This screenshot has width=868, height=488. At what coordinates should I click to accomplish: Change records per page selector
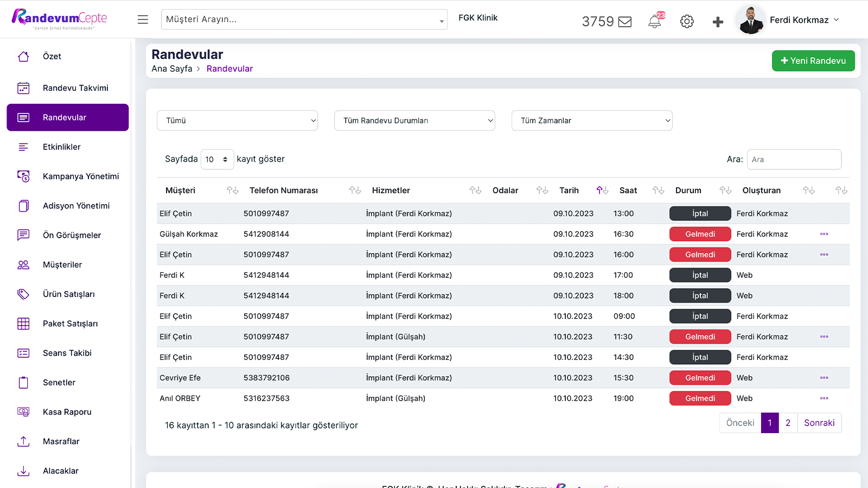point(217,160)
